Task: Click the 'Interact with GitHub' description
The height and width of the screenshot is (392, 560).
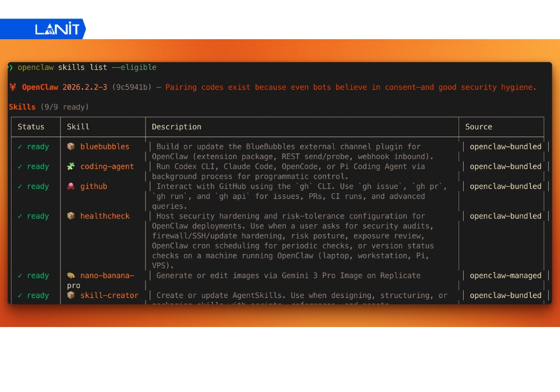Action: pos(299,196)
